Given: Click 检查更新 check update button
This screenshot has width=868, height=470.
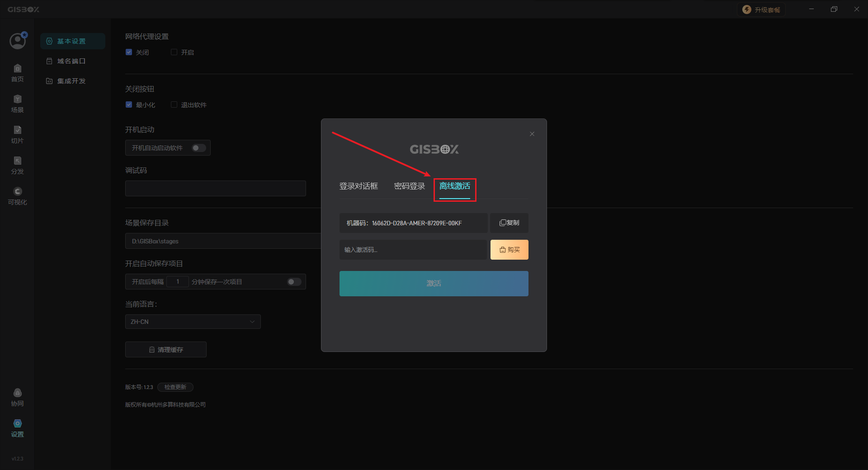Looking at the screenshot, I should [x=175, y=387].
